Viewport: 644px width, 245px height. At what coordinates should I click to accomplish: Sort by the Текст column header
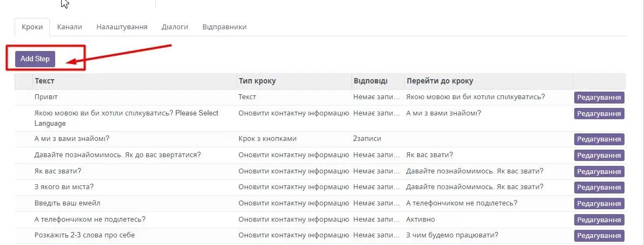click(x=44, y=81)
